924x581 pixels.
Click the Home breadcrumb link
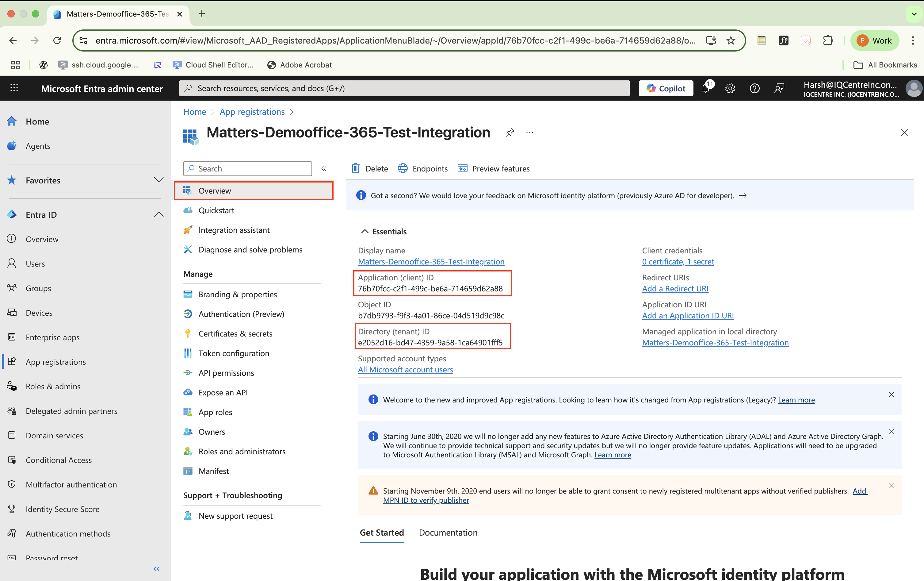195,112
